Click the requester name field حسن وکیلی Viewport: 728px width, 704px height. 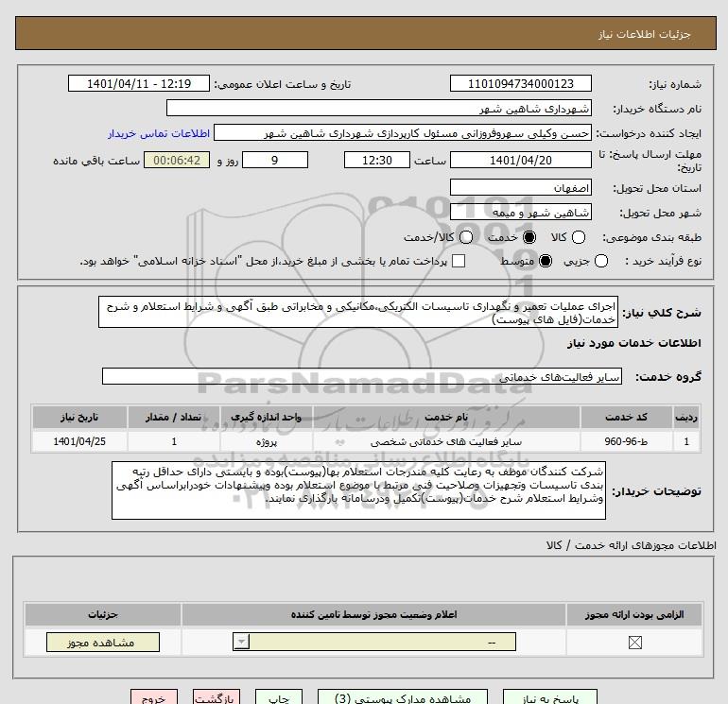click(x=403, y=132)
